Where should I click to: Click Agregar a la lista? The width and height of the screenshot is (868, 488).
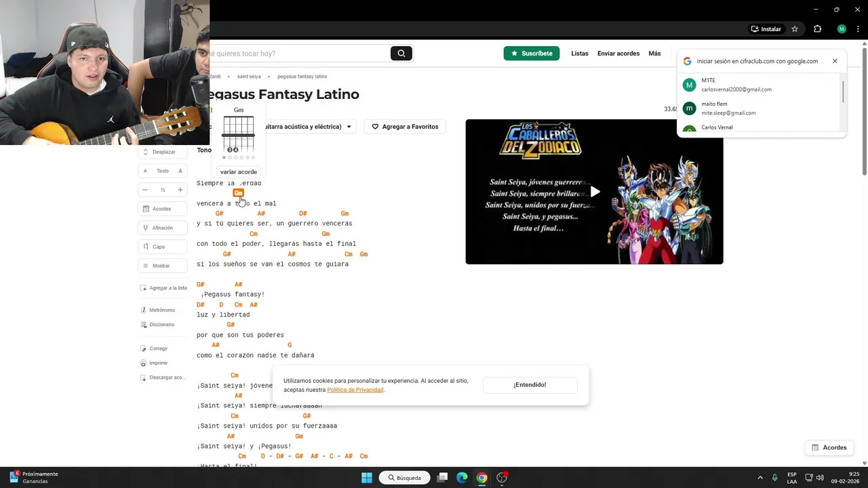point(163,288)
